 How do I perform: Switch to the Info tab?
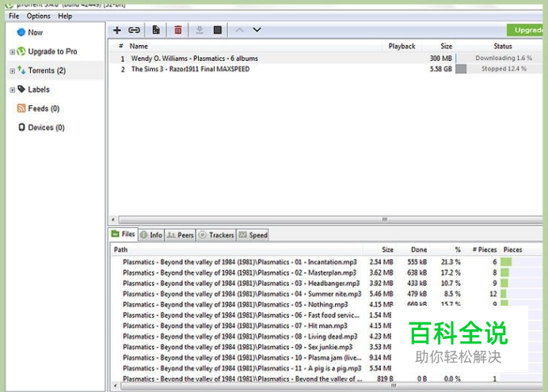pos(151,235)
